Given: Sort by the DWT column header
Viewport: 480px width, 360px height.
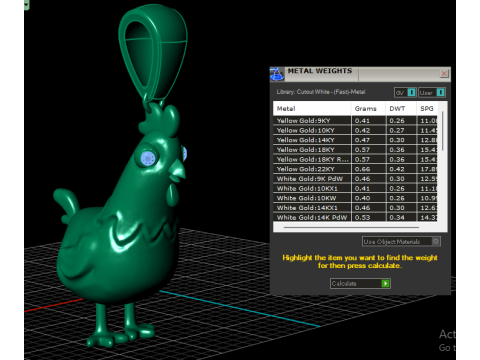Looking at the screenshot, I should click(401, 108).
